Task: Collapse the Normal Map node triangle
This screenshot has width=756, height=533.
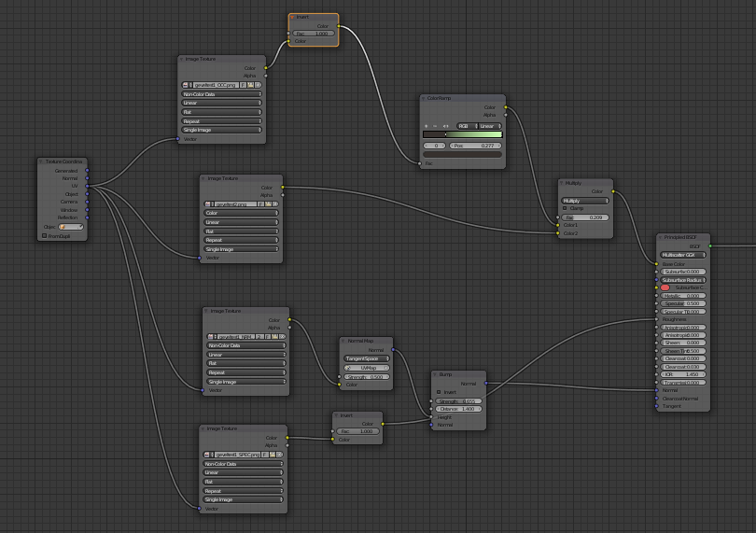Action: pos(343,341)
